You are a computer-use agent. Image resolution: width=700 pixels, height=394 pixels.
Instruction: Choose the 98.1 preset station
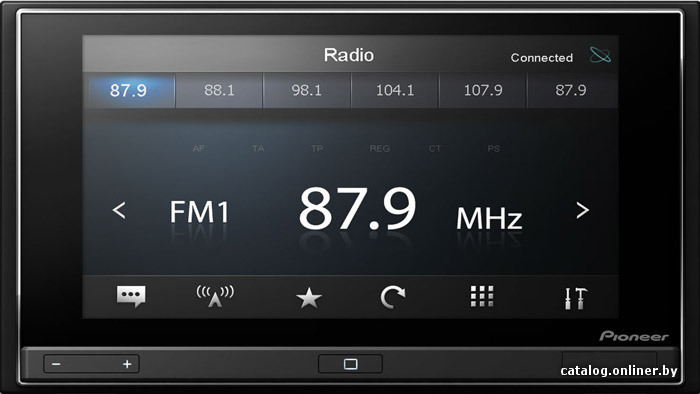click(x=307, y=91)
